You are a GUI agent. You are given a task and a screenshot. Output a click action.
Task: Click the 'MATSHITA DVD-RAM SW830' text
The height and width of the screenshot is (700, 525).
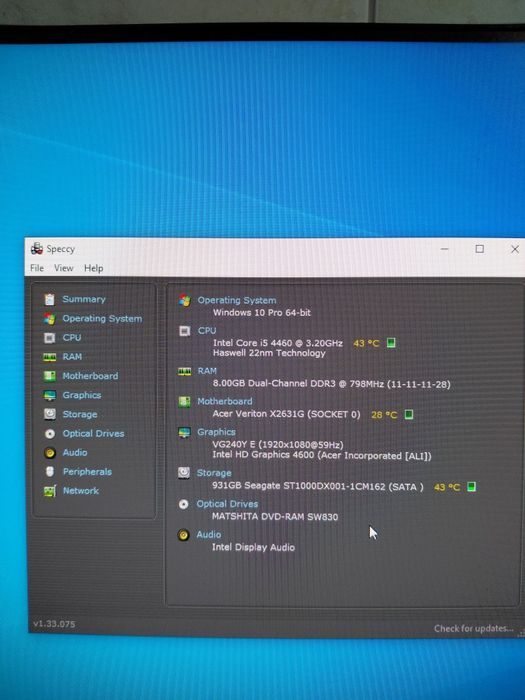pos(275,517)
